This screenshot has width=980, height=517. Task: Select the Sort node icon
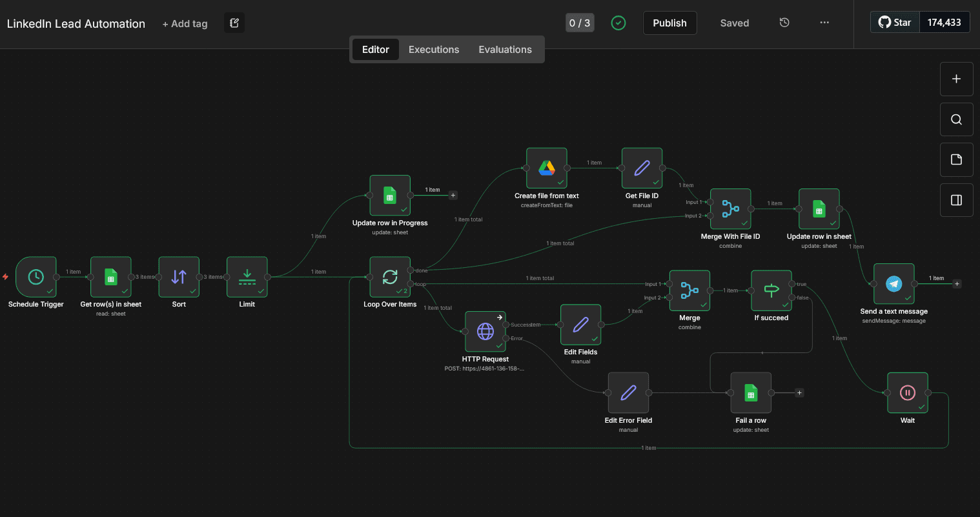tap(179, 277)
